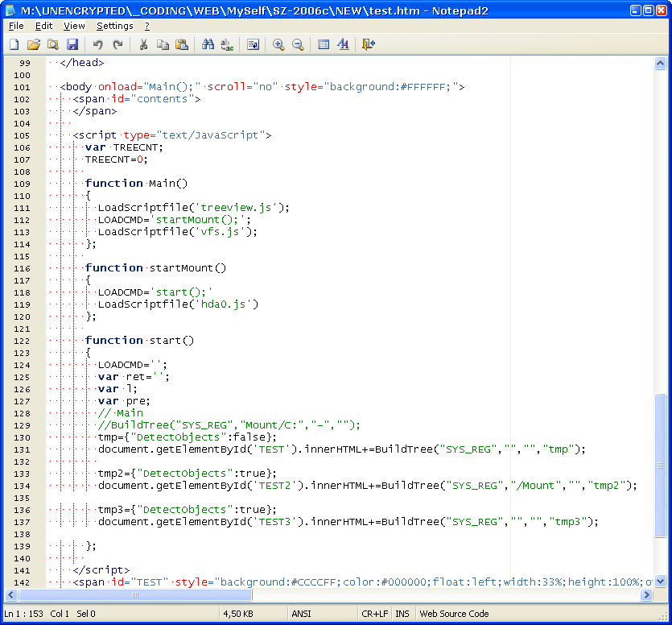Open the File menu

[16, 26]
